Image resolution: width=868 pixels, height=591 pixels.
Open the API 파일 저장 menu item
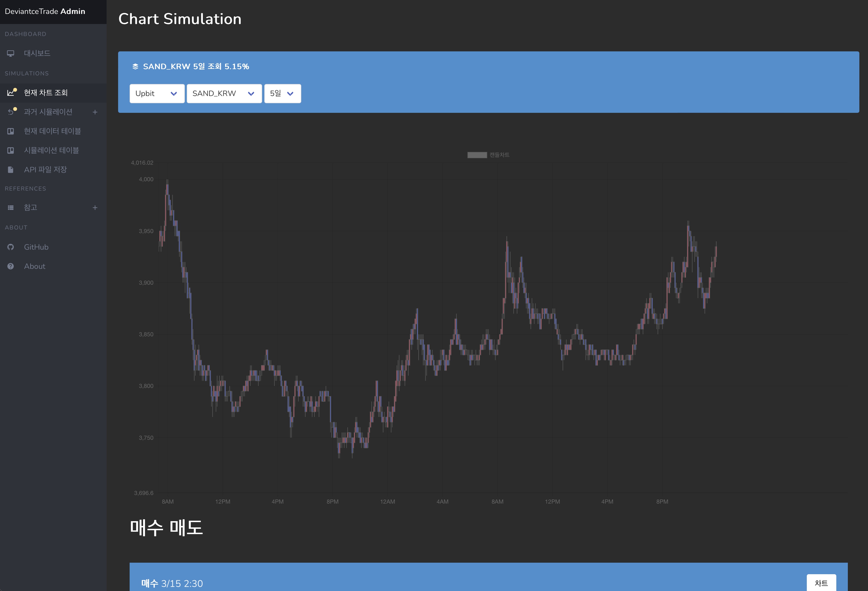tap(45, 170)
